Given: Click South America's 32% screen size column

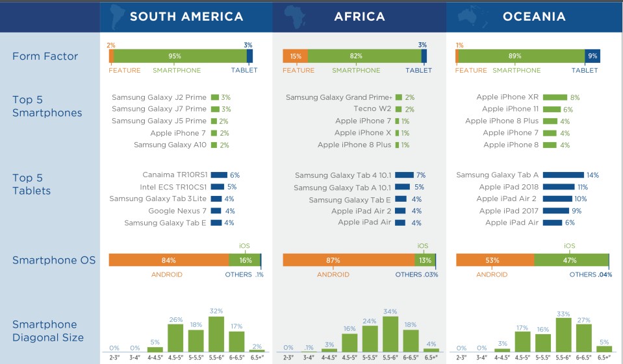Looking at the screenshot, I should coord(216,334).
